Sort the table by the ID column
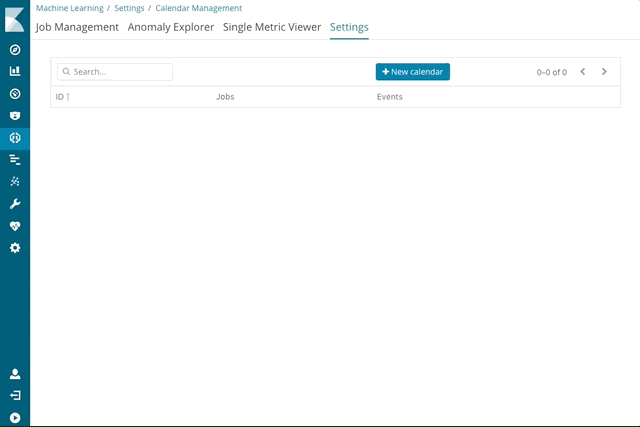 (62, 97)
